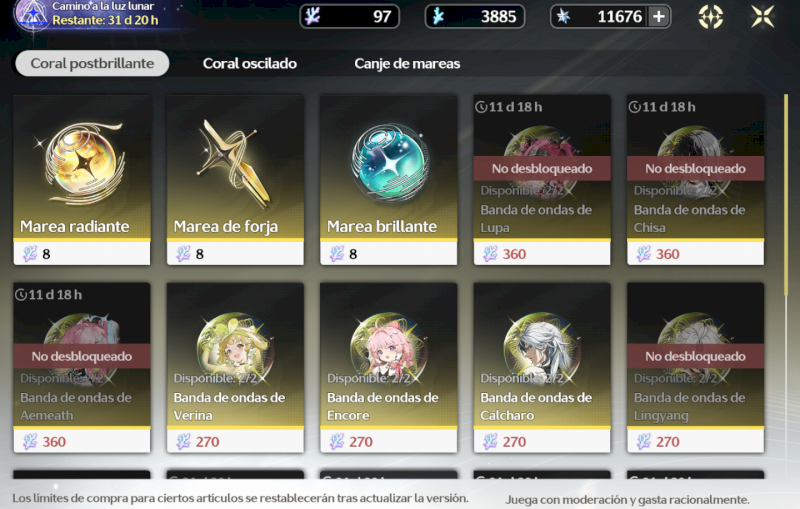The image size is (800, 509).
Task: Select the Marea brillante teal orb item
Action: click(388, 180)
